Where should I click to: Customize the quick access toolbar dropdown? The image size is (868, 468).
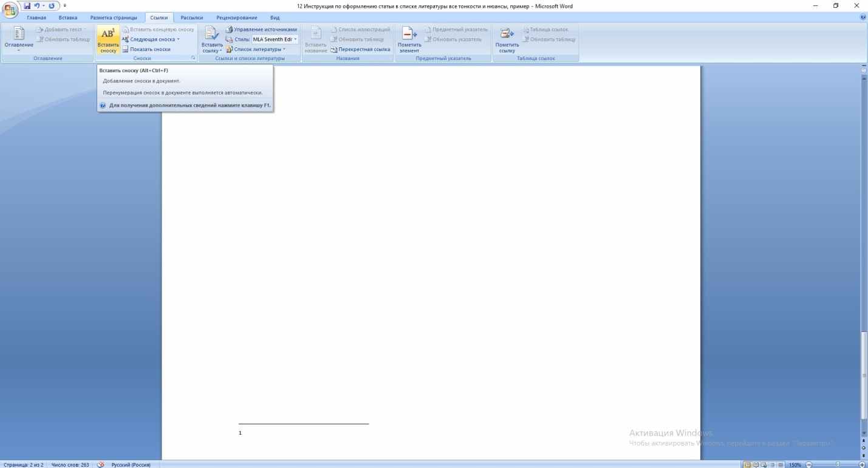tap(64, 6)
